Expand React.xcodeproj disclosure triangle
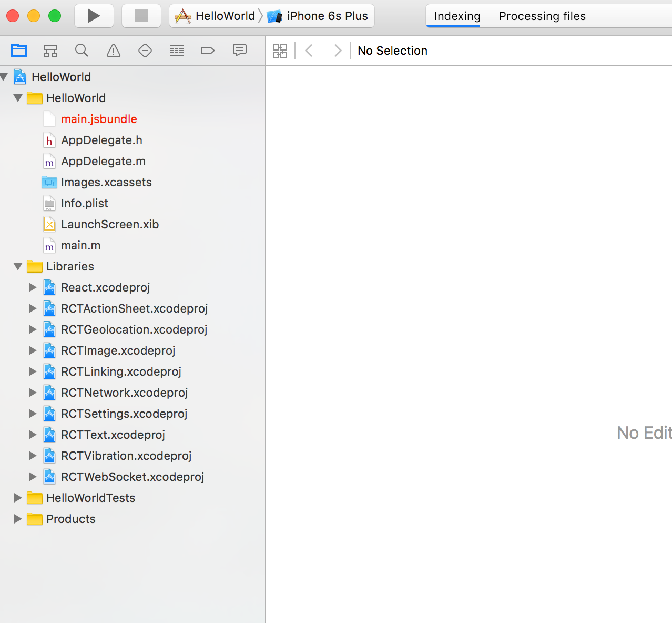Viewport: 672px width, 623px height. pyautogui.click(x=33, y=287)
